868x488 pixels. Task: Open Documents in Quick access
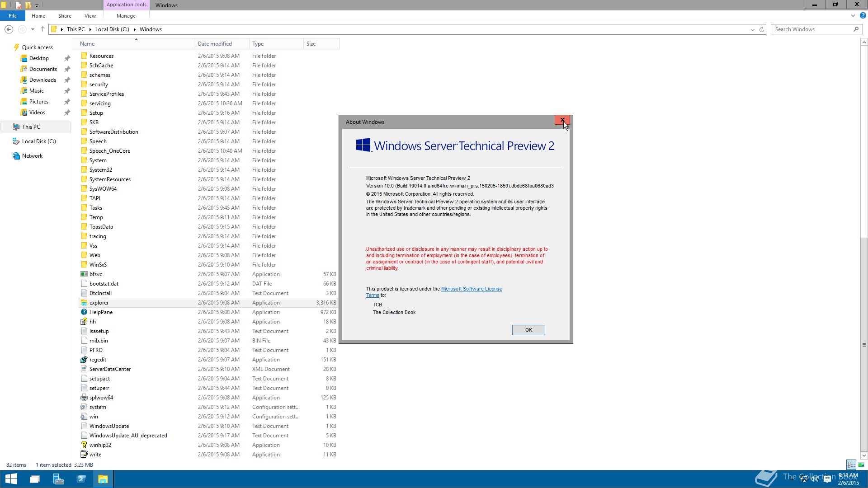[x=43, y=69]
